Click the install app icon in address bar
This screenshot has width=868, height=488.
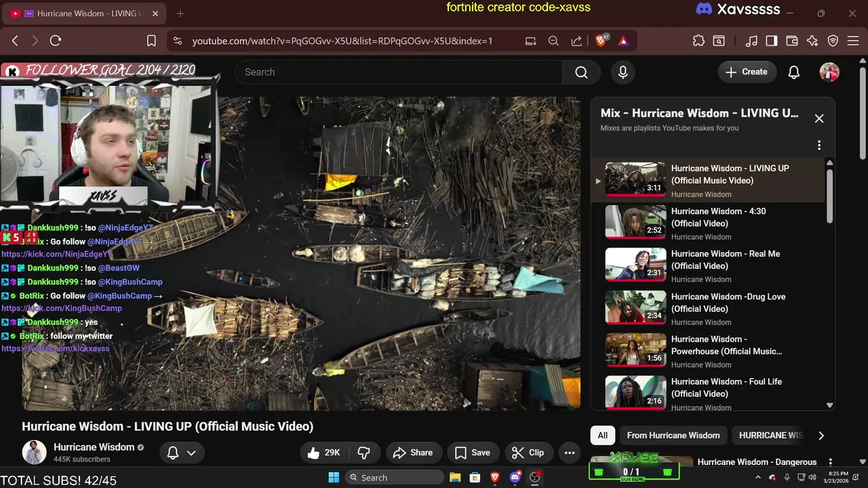[x=530, y=41]
